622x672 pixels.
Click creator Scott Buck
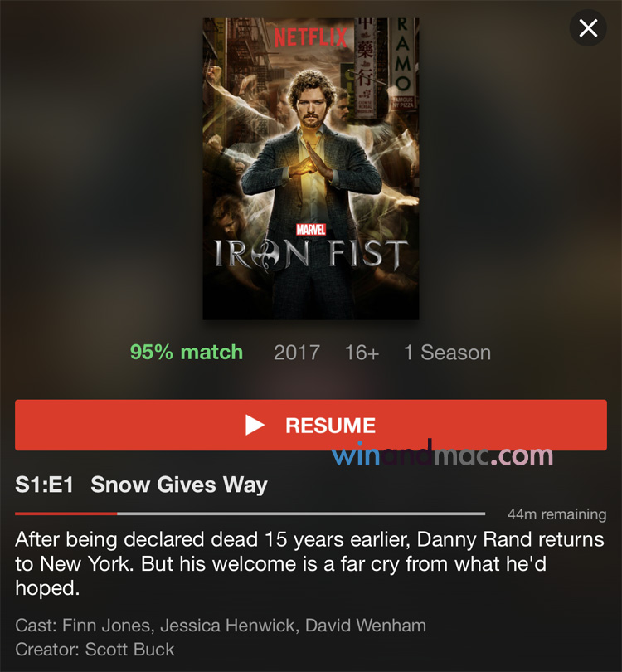(130, 650)
